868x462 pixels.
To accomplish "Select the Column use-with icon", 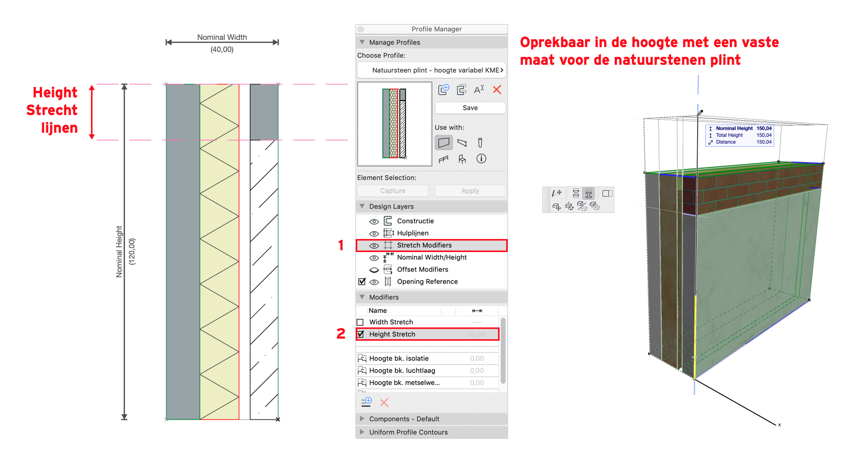I will click(x=480, y=143).
